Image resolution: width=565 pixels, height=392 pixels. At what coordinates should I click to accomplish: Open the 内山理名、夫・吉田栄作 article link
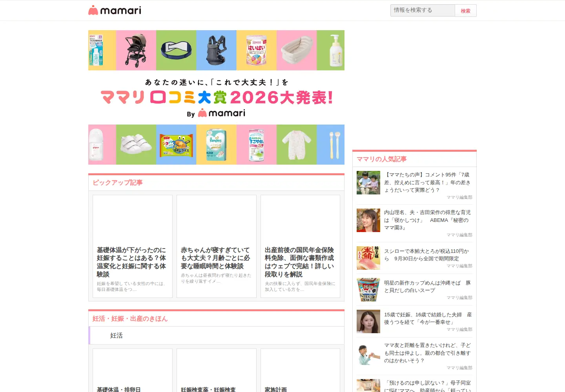tap(427, 220)
